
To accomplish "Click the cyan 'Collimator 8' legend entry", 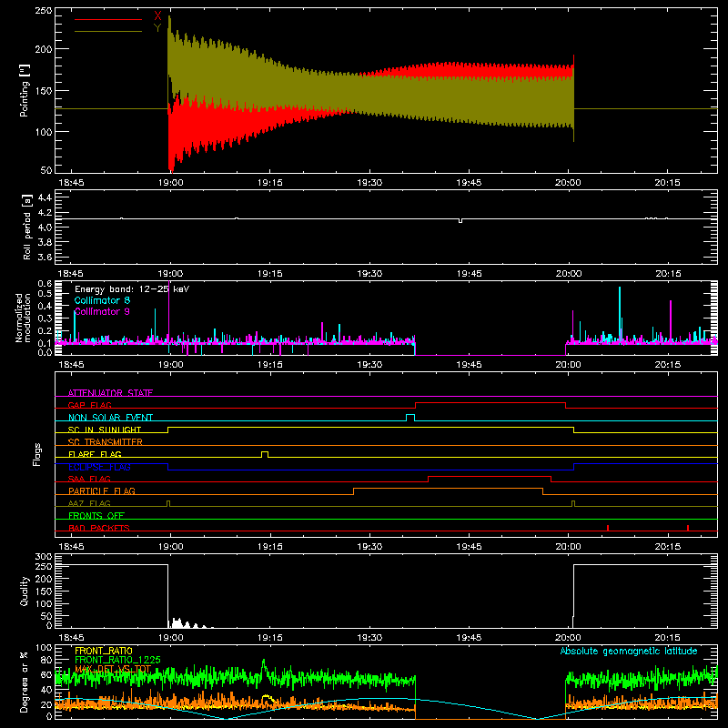I will point(102,300).
